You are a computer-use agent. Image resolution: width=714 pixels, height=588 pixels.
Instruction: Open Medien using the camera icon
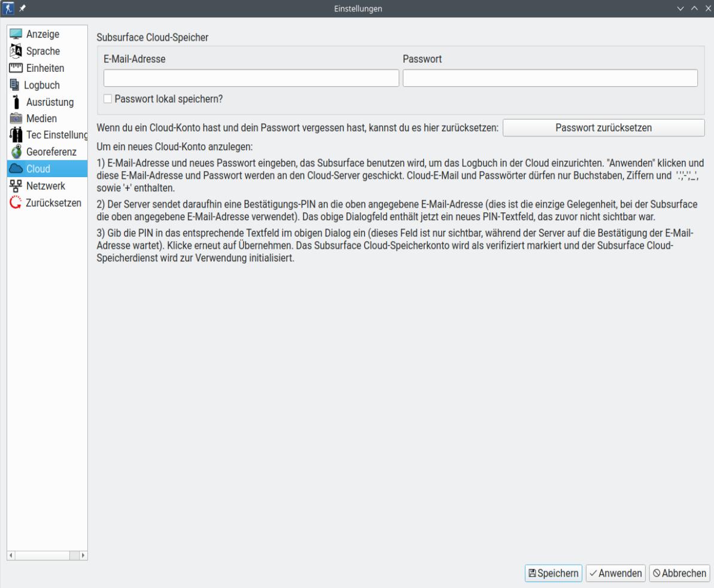click(x=16, y=118)
